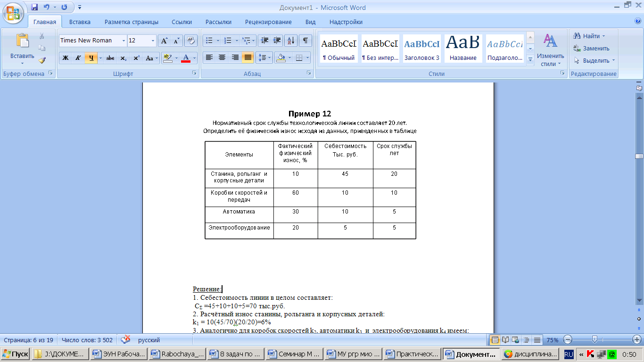This screenshot has height=362, width=644.
Task: Click the Вставить paste icon
Action: click(22, 41)
